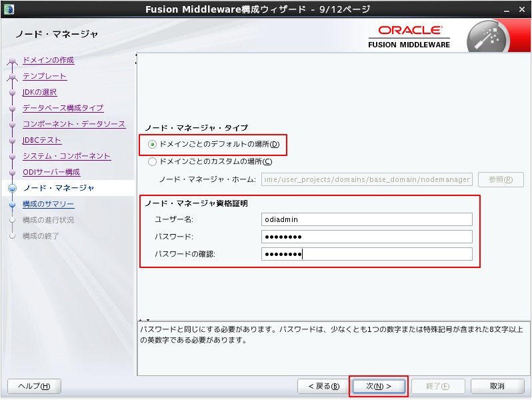The image size is (532, 400).
Task: Click 構成の終了 step label
Action: click(x=41, y=236)
